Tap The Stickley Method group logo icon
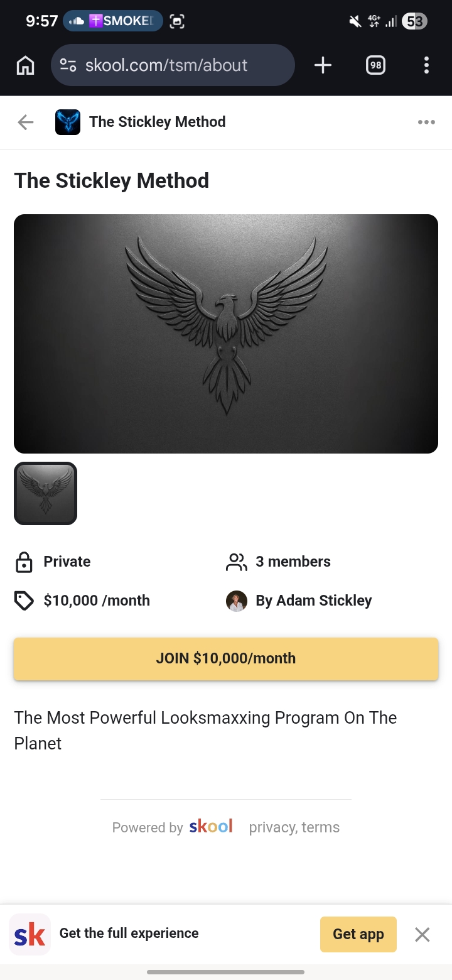This screenshot has width=452, height=980. pyautogui.click(x=68, y=122)
